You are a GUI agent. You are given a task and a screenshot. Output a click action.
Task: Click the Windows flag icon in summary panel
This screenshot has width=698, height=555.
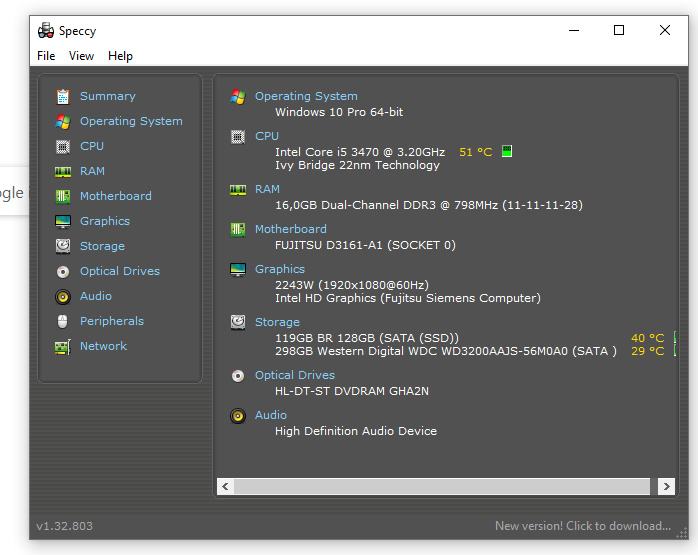tap(238, 97)
